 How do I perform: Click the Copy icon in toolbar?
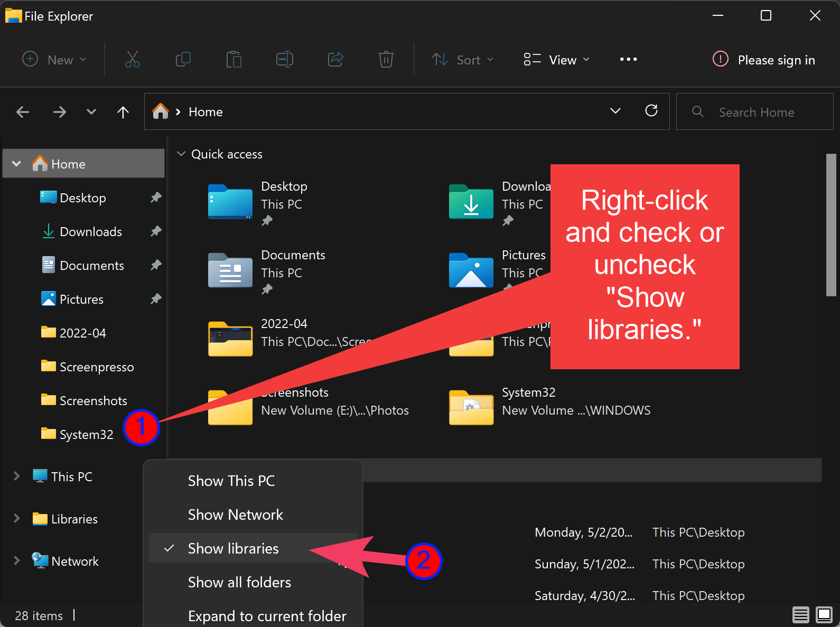pyautogui.click(x=183, y=59)
